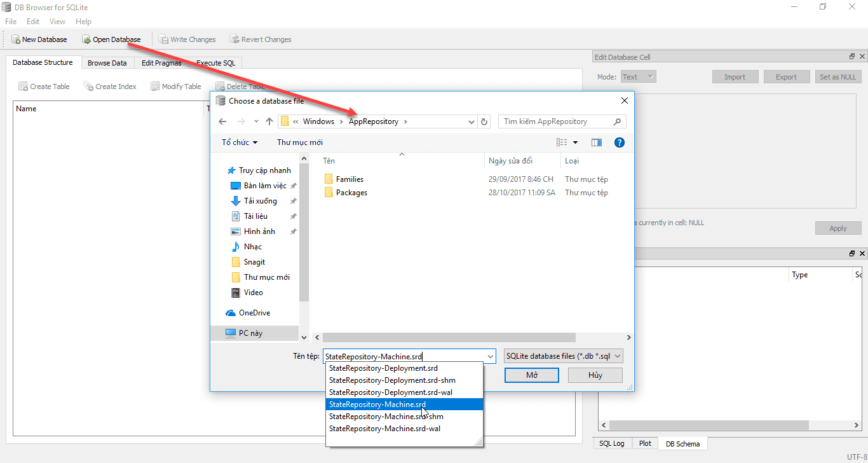Open the Help menu
Viewport: 868px width, 463px height.
(83, 22)
